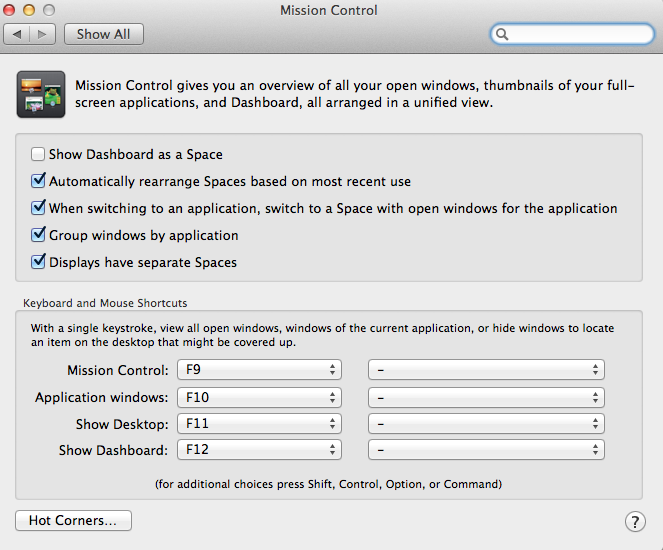Open help with the question mark button
Screen dimensions: 663x550
(635, 522)
